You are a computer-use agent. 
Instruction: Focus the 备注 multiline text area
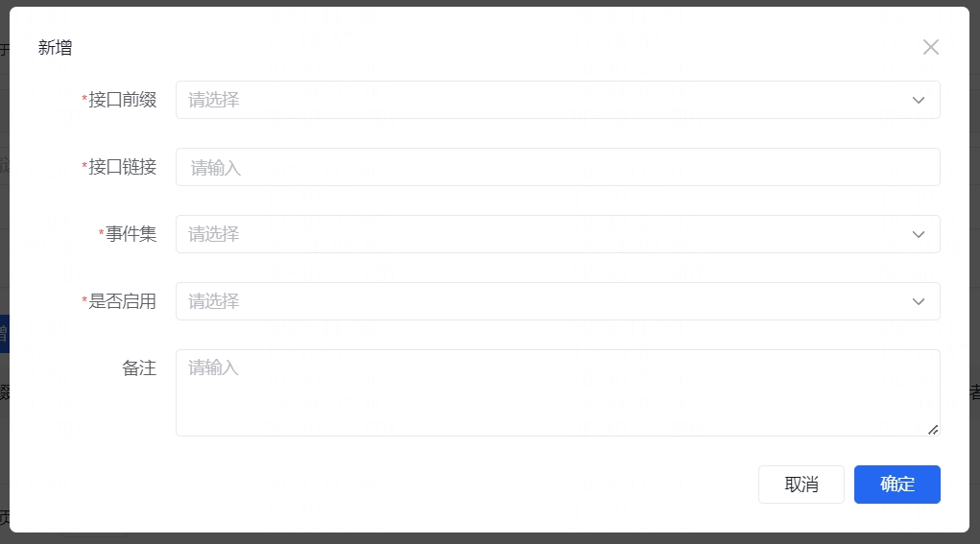tap(558, 392)
